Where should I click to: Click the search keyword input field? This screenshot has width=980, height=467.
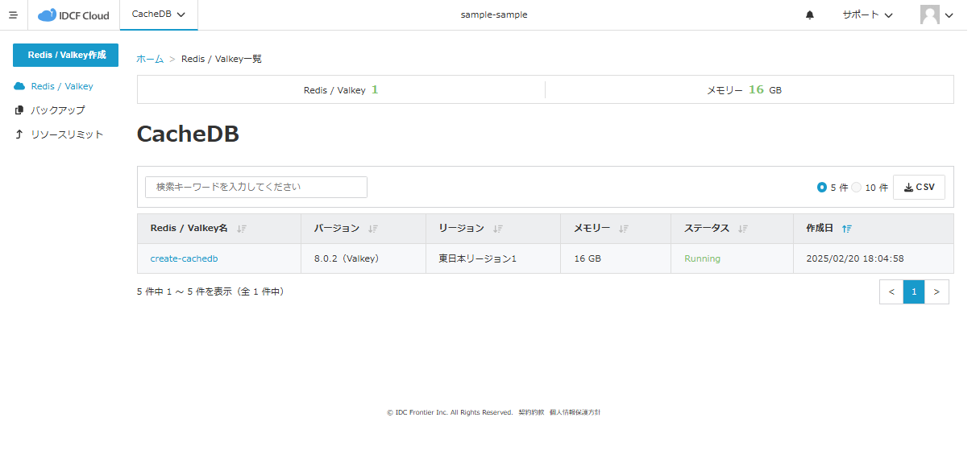(x=255, y=187)
